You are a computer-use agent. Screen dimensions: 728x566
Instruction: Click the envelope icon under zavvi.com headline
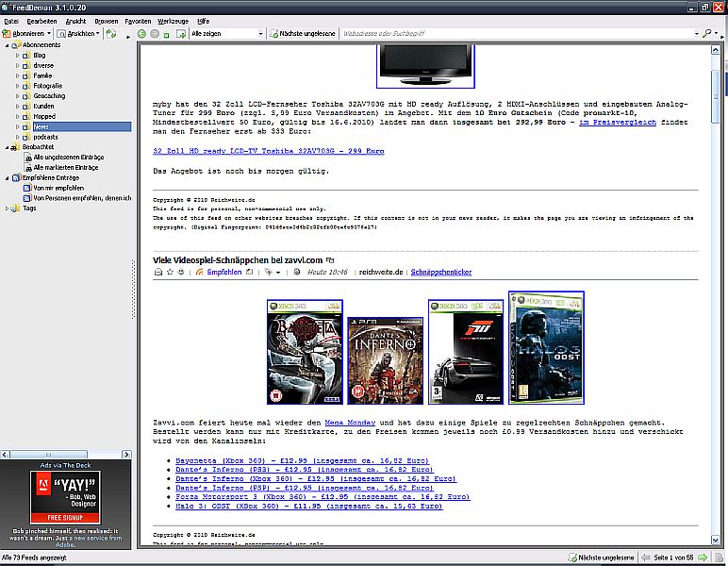(158, 272)
